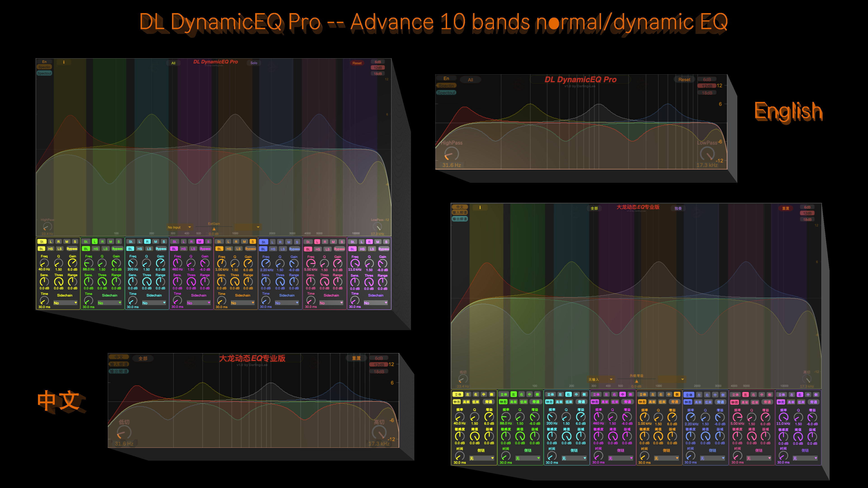This screenshot has width=868, height=488.
Task: Open the 无输入 dropdown
Action: (600, 380)
